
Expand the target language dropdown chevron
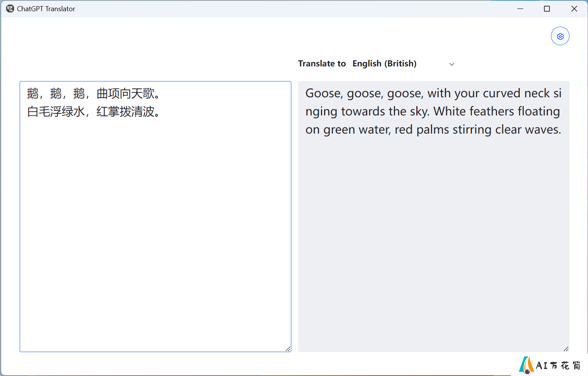point(452,64)
